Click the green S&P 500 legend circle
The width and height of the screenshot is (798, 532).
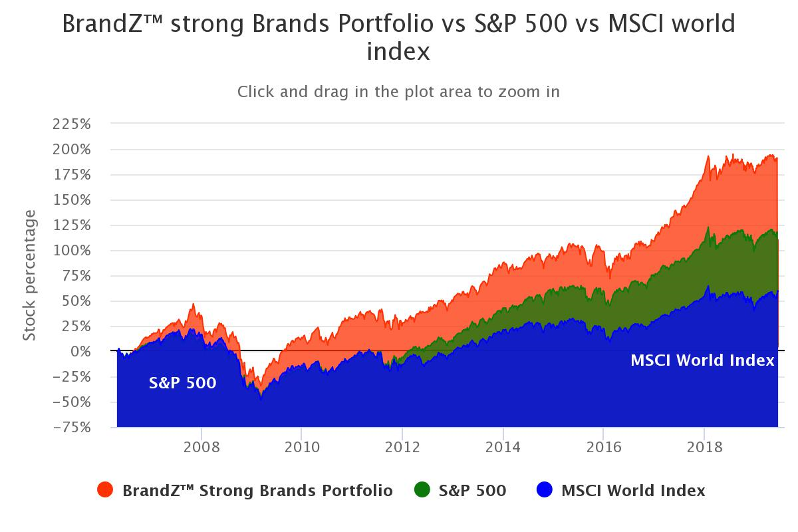[422, 491]
